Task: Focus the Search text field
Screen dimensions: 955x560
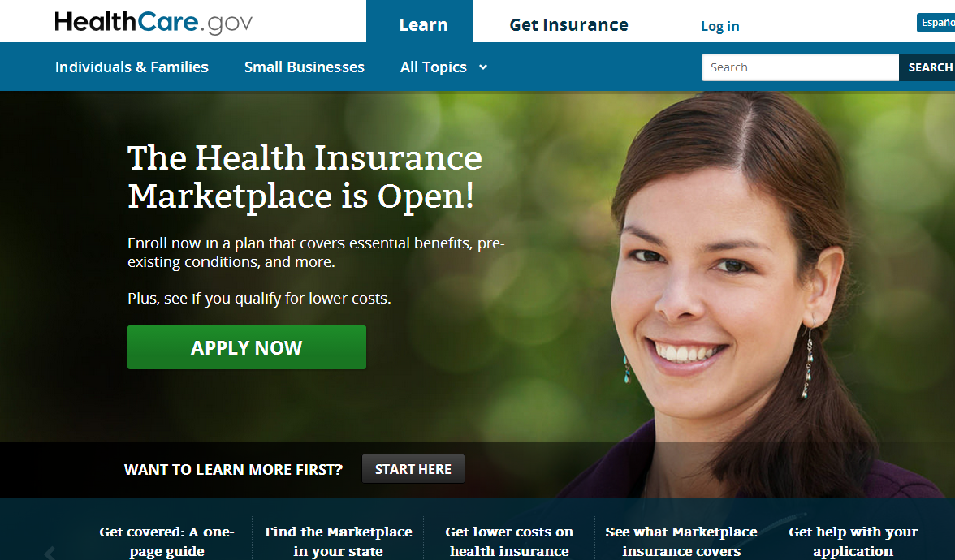Action: pyautogui.click(x=800, y=67)
